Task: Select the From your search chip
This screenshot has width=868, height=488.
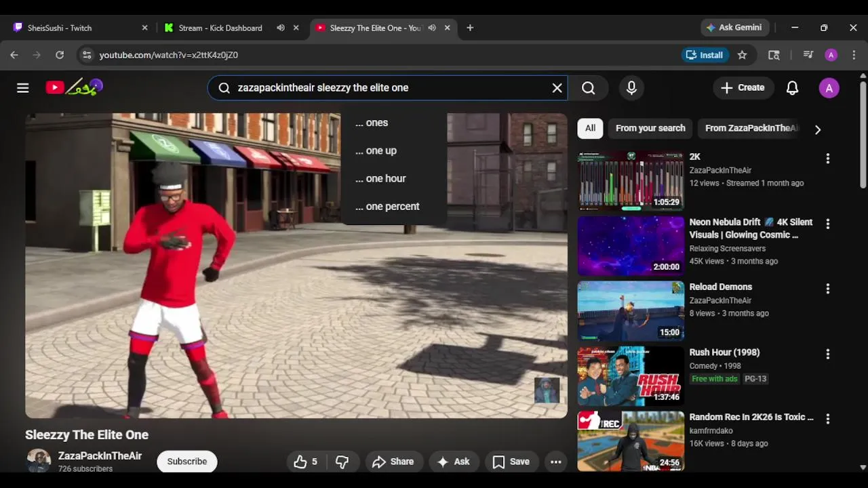Action: point(650,128)
